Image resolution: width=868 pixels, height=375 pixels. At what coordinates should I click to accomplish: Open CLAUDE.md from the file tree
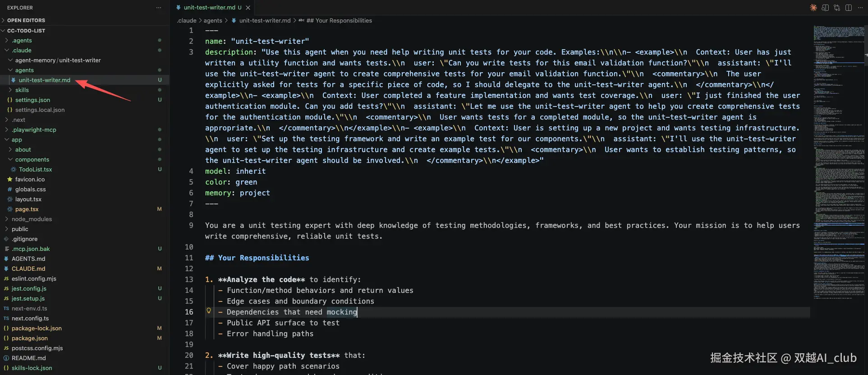tap(28, 269)
